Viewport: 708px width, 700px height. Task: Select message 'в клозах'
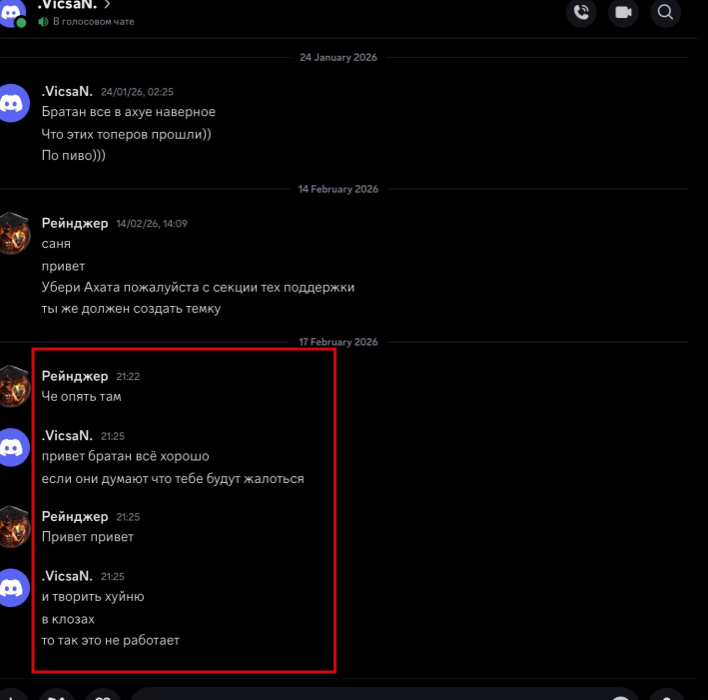click(68, 619)
